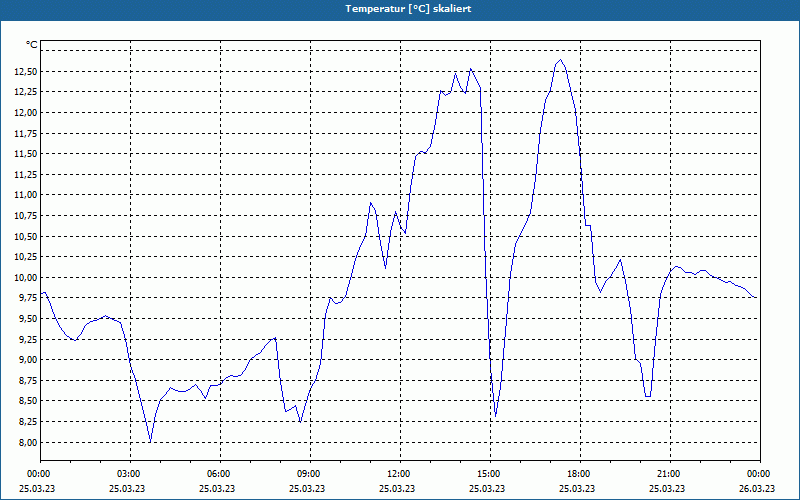This screenshot has height=500, width=800.
Task: Click the 03:00 time label
Action: pyautogui.click(x=131, y=474)
